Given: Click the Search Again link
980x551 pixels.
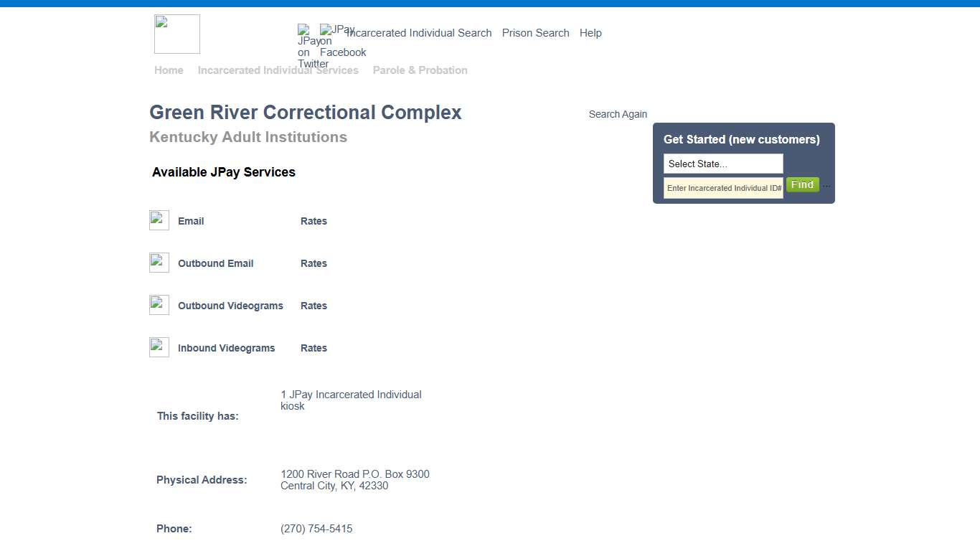Looking at the screenshot, I should [x=618, y=113].
